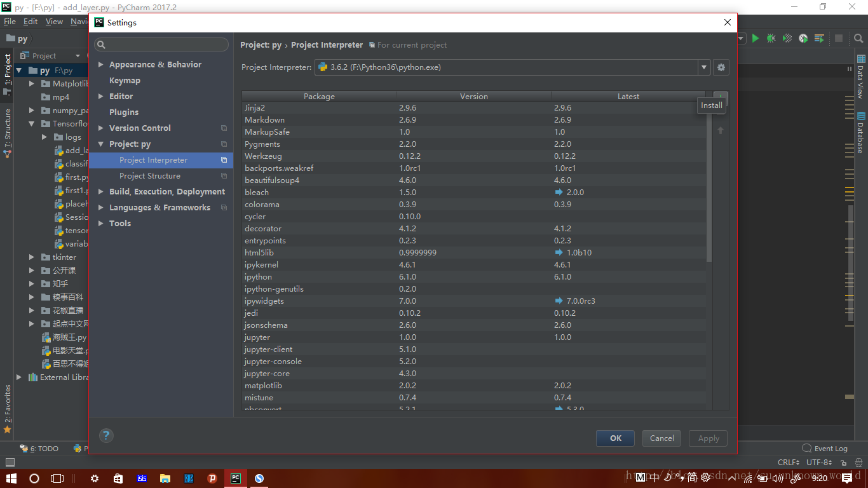Expand Build, Execution, Deployment section
Viewport: 868px width, 488px height.
[x=101, y=192]
